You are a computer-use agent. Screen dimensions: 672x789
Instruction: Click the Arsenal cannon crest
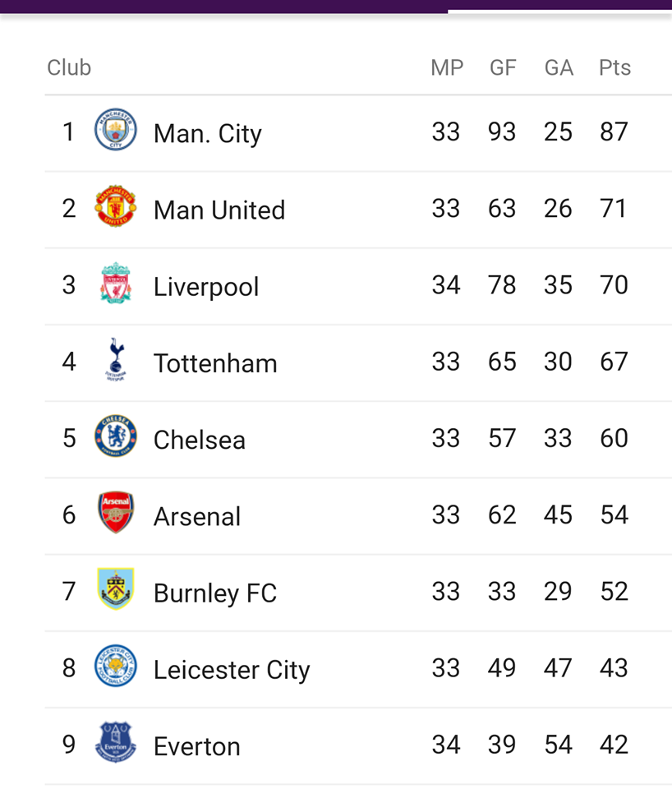tap(116, 512)
